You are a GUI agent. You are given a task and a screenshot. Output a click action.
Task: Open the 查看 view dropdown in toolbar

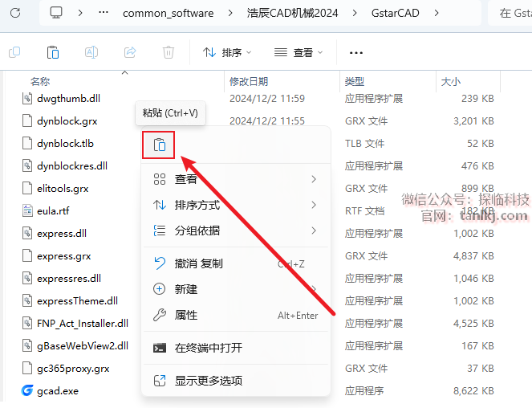tap(298, 52)
